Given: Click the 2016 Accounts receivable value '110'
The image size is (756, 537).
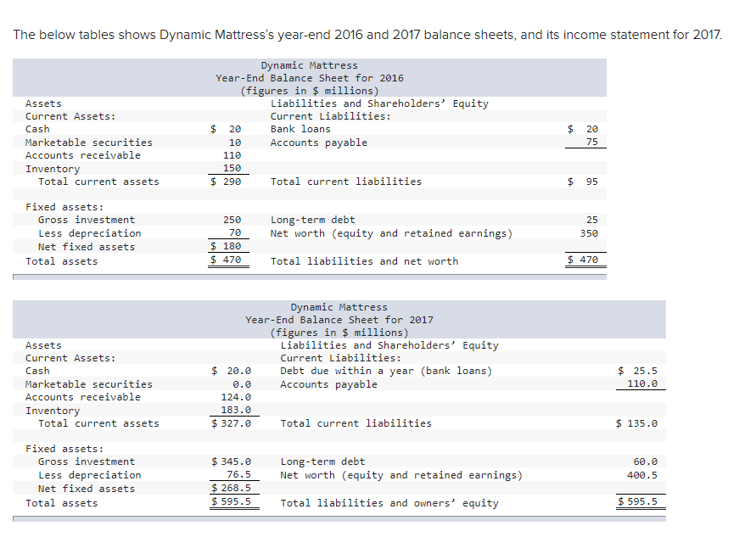Looking at the screenshot, I should click(x=232, y=156).
